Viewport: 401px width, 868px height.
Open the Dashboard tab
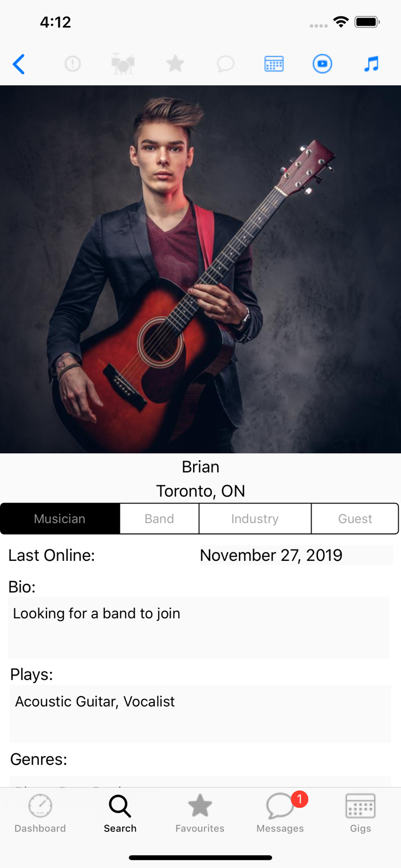(40, 814)
